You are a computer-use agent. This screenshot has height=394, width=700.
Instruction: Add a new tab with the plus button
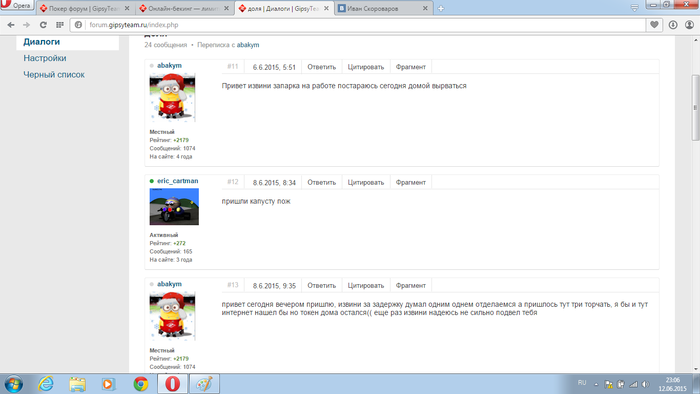[441, 8]
